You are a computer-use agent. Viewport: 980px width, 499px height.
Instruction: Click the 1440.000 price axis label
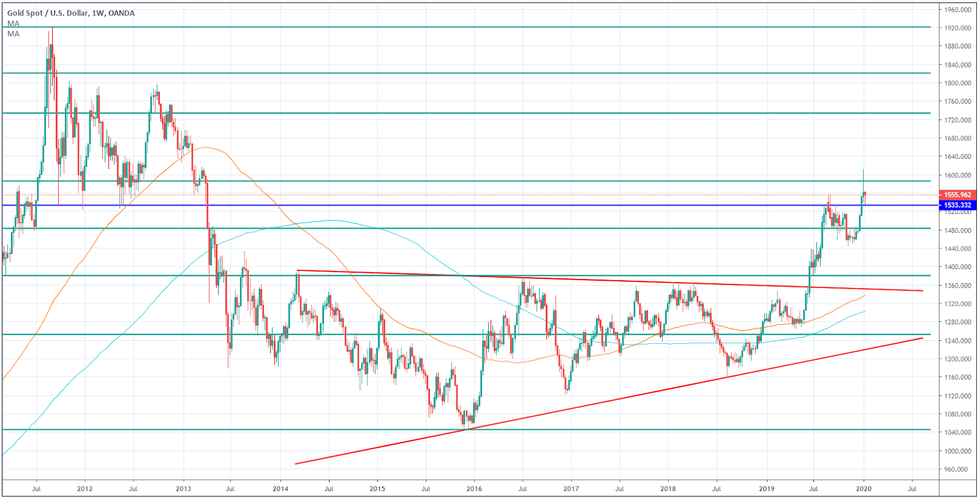(x=957, y=249)
